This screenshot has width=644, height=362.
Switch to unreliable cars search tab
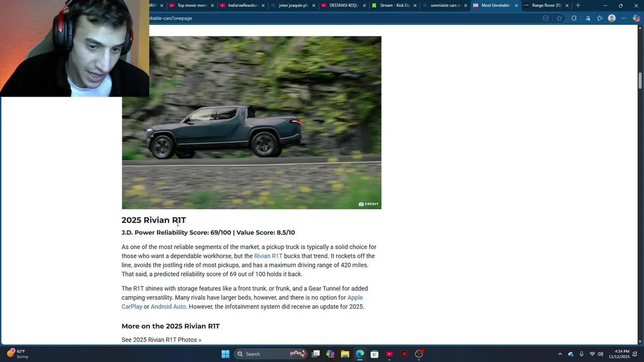point(445,6)
